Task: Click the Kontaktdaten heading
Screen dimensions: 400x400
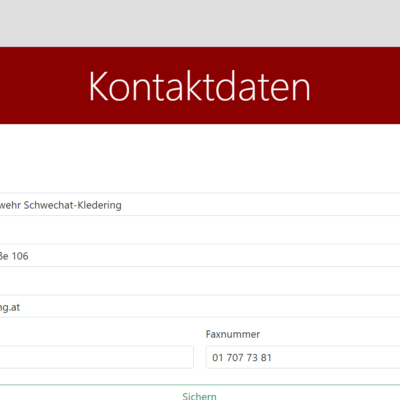Action: [x=199, y=86]
